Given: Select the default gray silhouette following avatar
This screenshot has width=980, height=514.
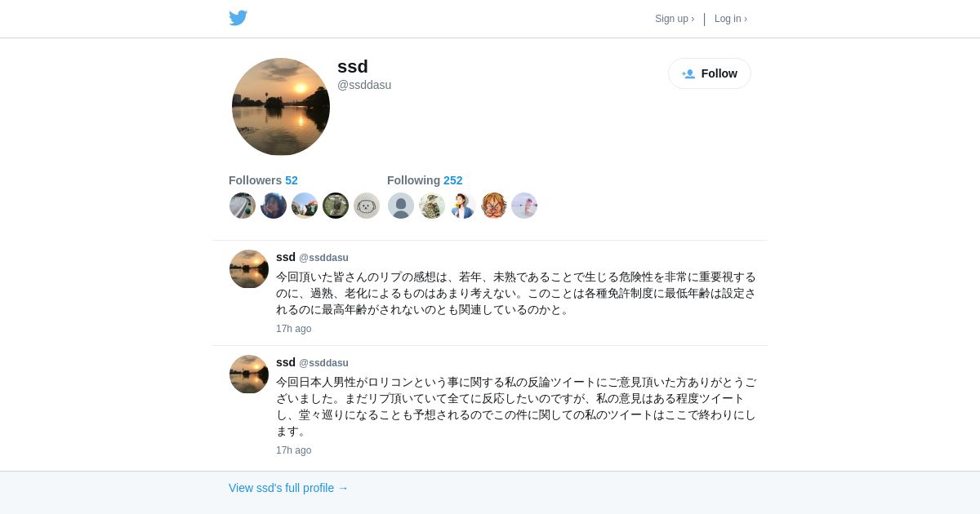Looking at the screenshot, I should tap(401, 206).
